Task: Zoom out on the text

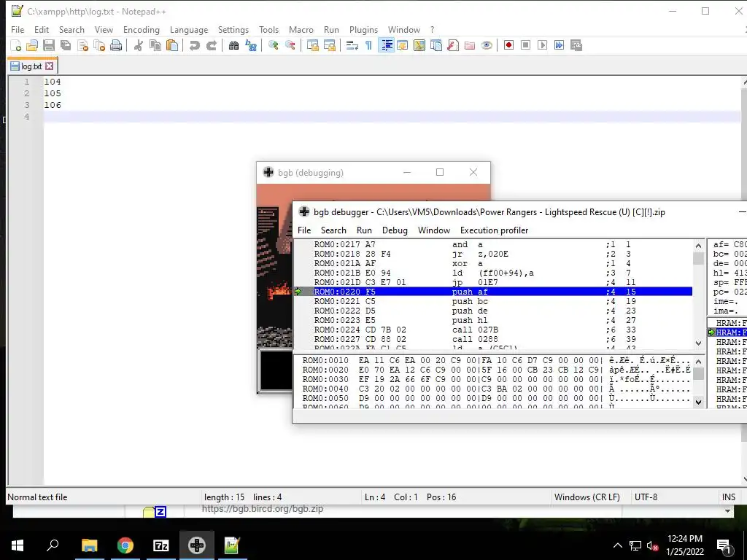Action: [290, 45]
